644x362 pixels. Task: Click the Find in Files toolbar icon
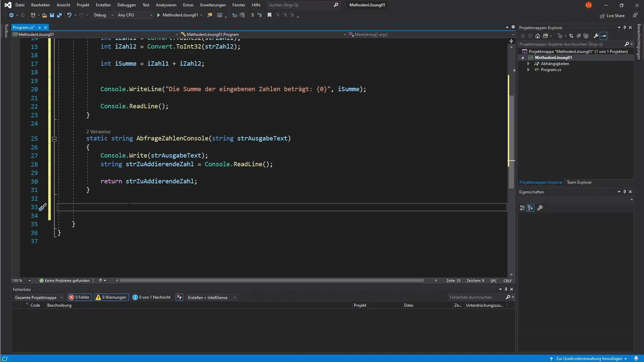pyautogui.click(x=210, y=15)
